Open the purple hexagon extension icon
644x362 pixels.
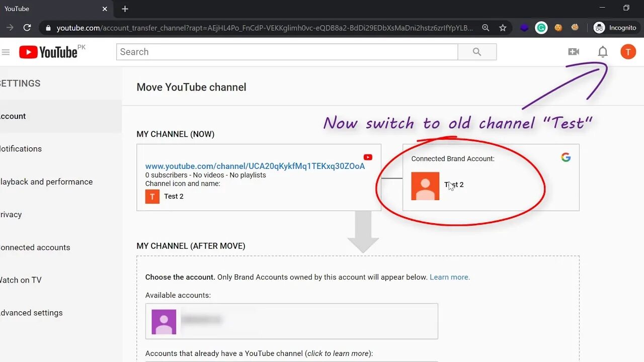click(x=524, y=28)
